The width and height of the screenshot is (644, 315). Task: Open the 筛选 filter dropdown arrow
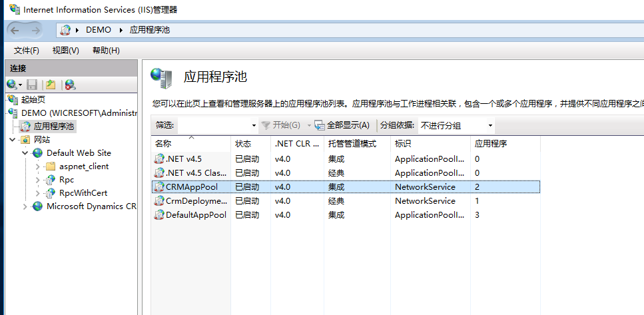click(254, 126)
